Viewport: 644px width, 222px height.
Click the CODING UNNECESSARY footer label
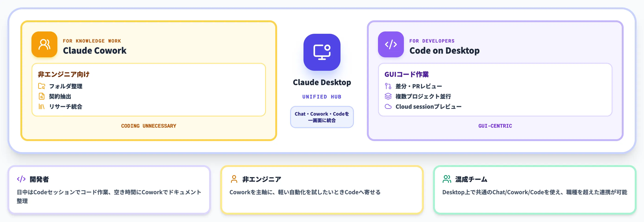pos(149,126)
